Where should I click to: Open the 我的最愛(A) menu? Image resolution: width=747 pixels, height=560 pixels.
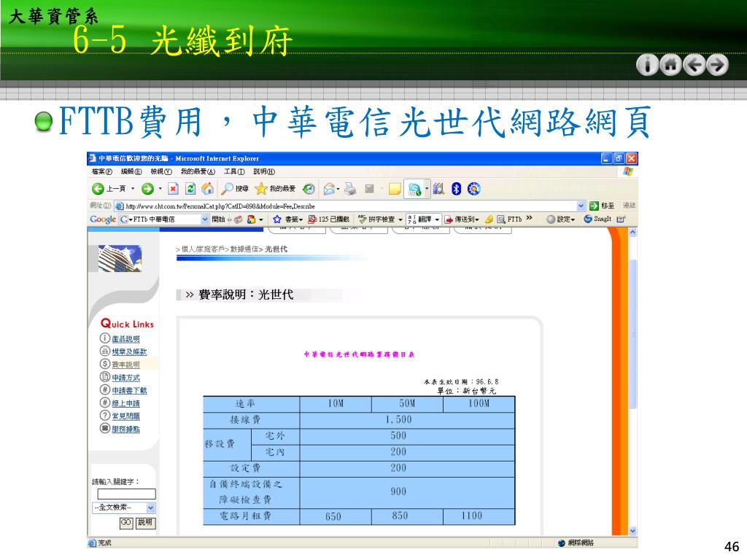click(x=198, y=171)
